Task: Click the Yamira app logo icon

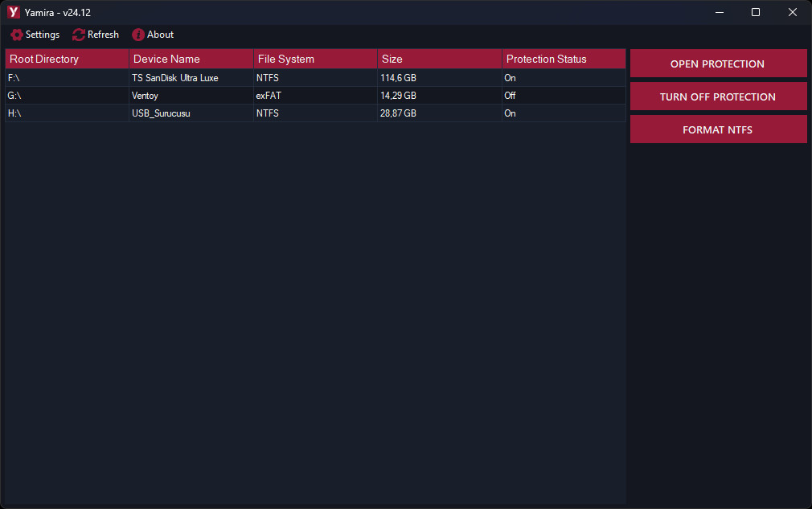Action: click(14, 12)
